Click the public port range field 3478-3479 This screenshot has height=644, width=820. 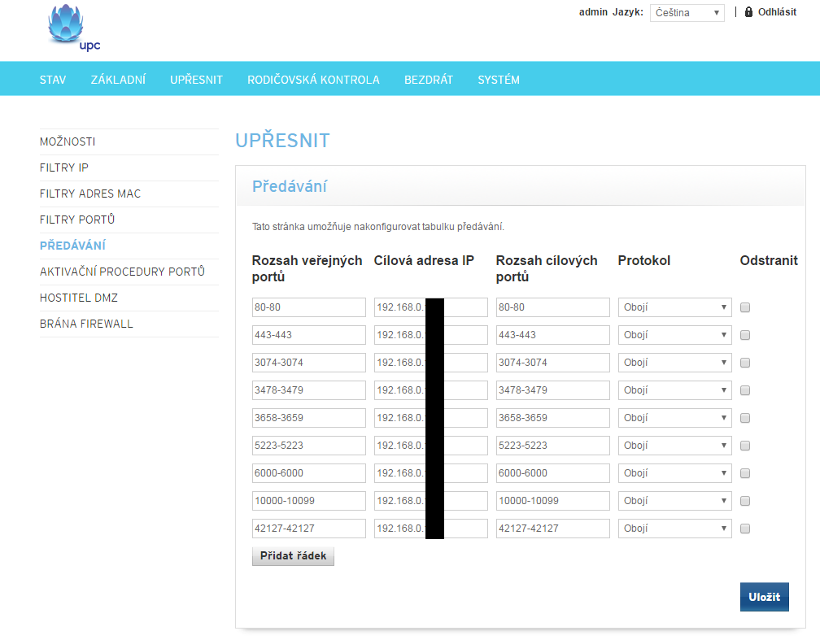pos(309,390)
